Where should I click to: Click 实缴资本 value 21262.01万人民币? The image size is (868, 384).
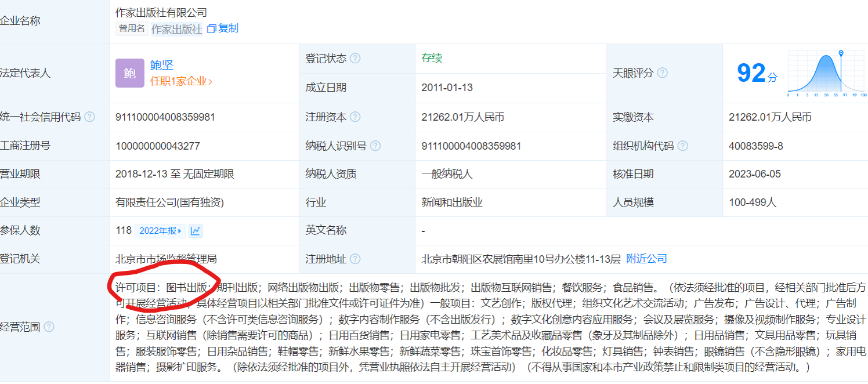770,117
